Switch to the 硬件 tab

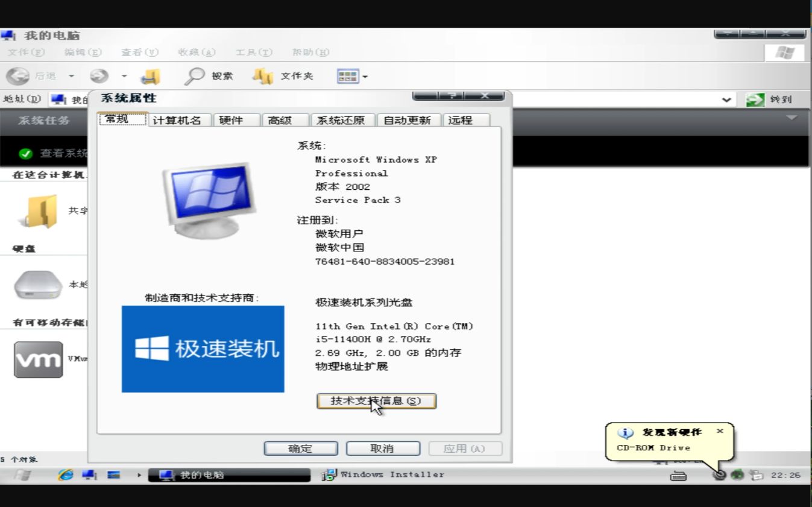(236, 120)
